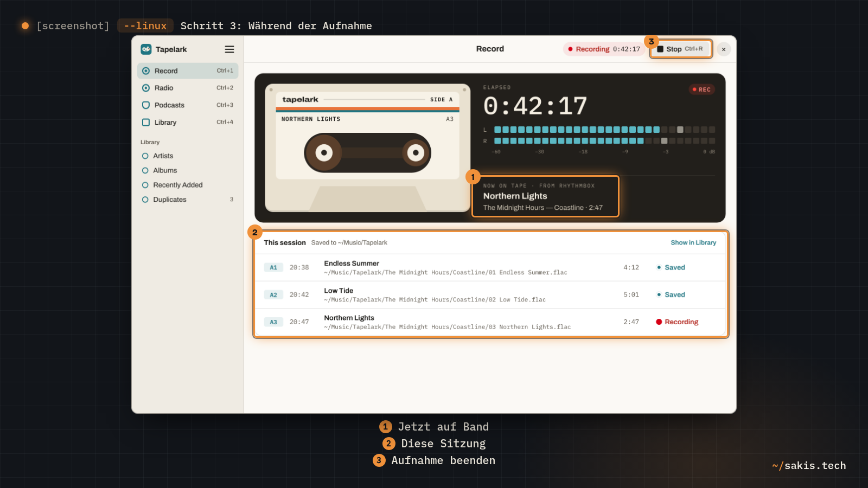
Task: Click the Now on Tape track info
Action: pos(545,196)
